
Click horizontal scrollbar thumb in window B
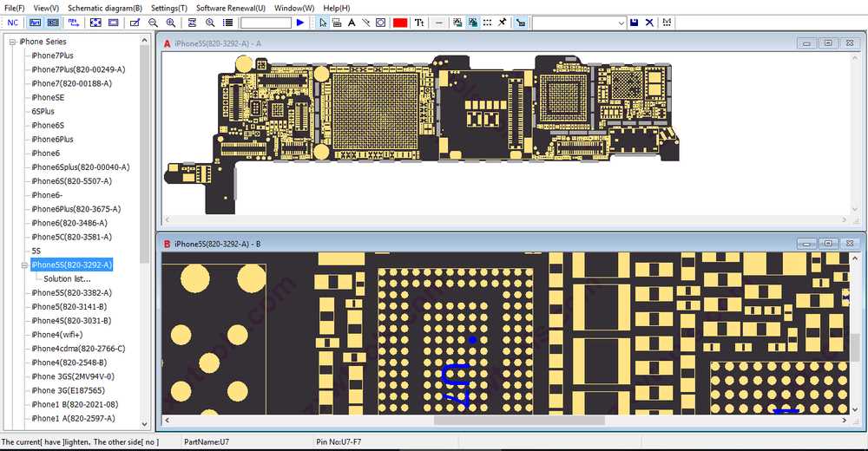pyautogui.click(x=519, y=420)
